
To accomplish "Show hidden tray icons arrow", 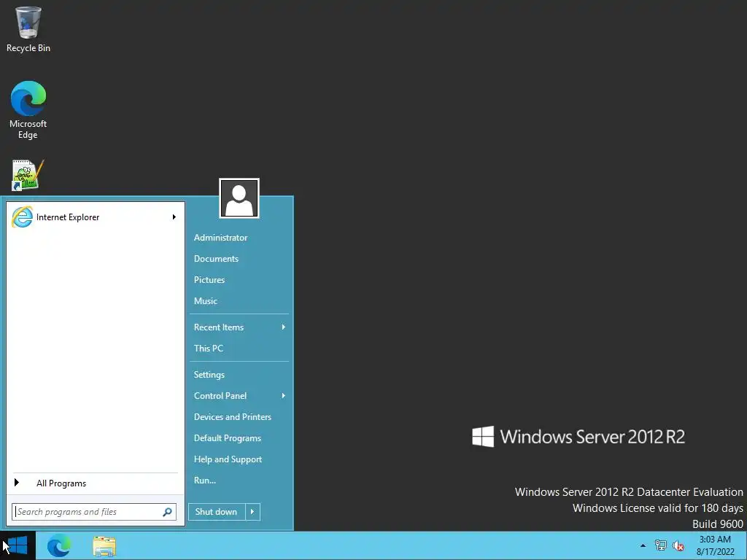I will 643,545.
